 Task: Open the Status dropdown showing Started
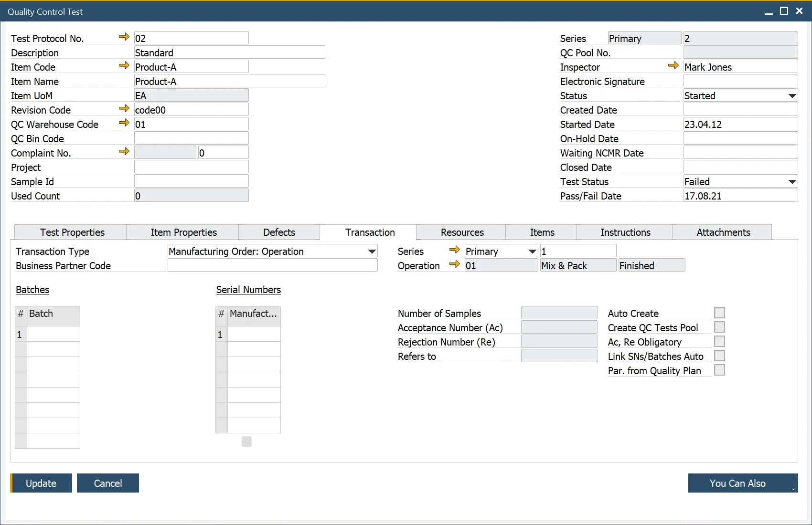coord(791,95)
